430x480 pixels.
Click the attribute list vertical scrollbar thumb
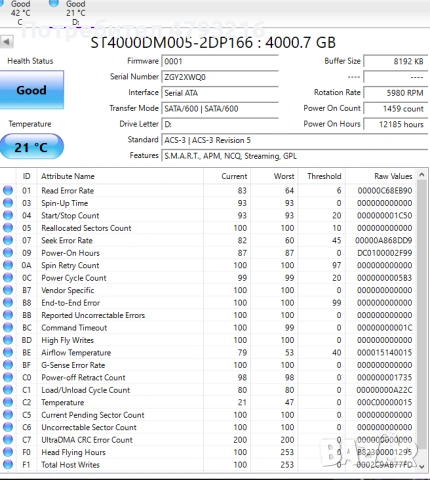422,315
